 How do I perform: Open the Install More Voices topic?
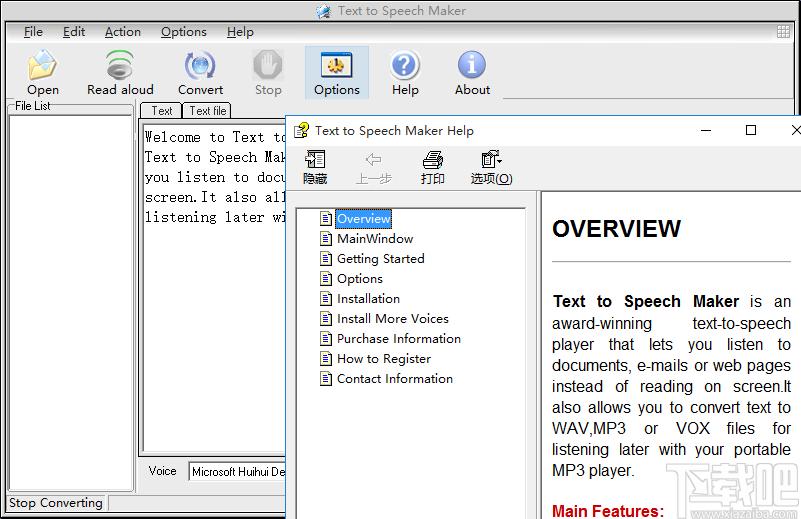[393, 319]
